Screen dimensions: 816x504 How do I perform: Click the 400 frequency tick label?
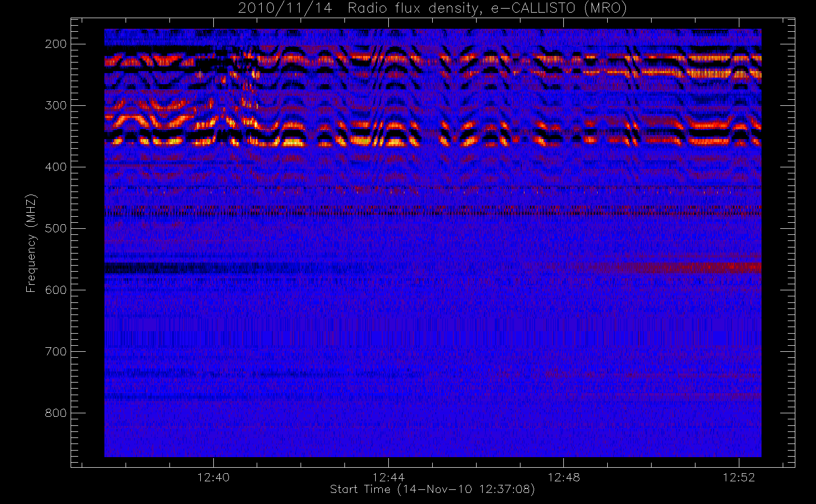click(56, 167)
